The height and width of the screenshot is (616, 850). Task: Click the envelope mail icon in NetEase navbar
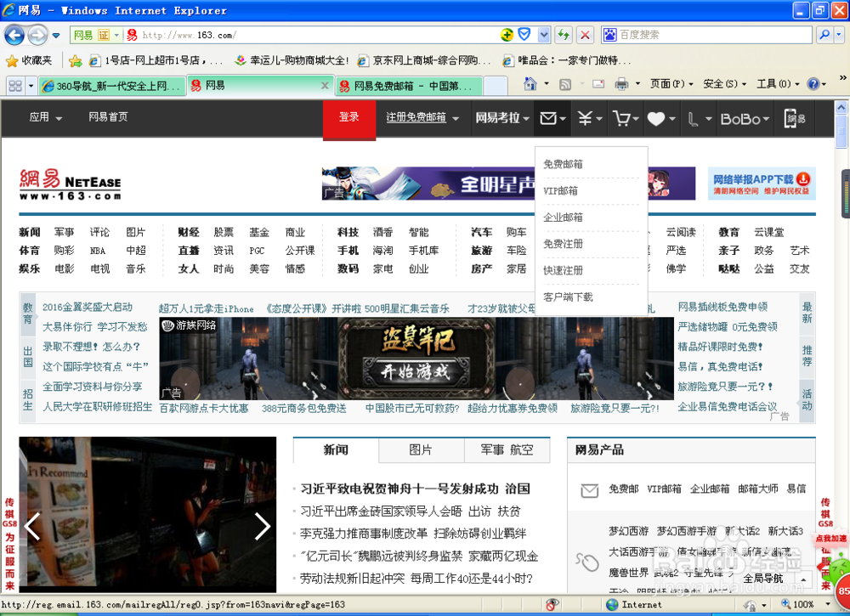pos(548,118)
